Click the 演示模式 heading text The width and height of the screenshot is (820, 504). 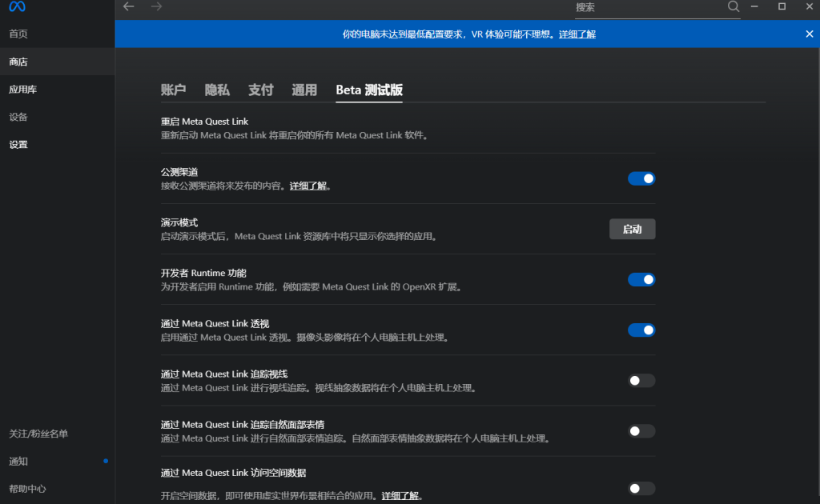(x=179, y=222)
